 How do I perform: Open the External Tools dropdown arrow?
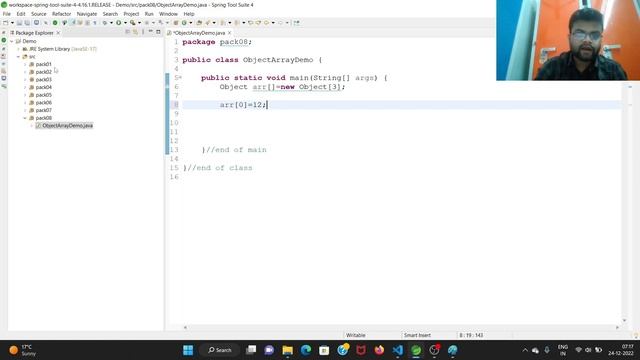point(139,23)
